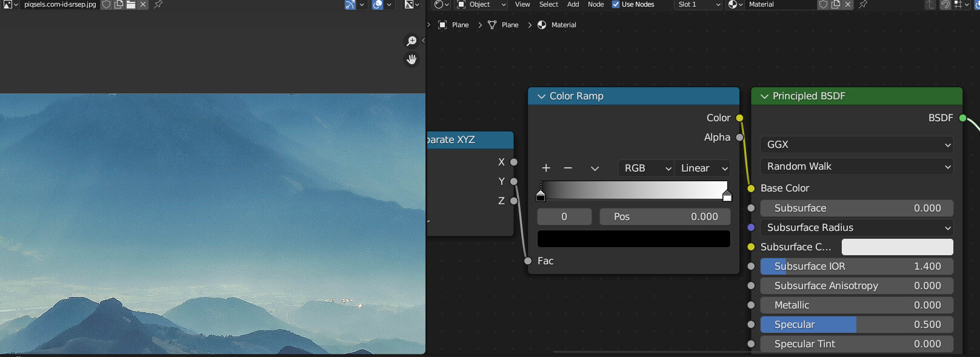This screenshot has width=980, height=357.
Task: Toggle fake user shield for Material
Action: tap(823, 4)
